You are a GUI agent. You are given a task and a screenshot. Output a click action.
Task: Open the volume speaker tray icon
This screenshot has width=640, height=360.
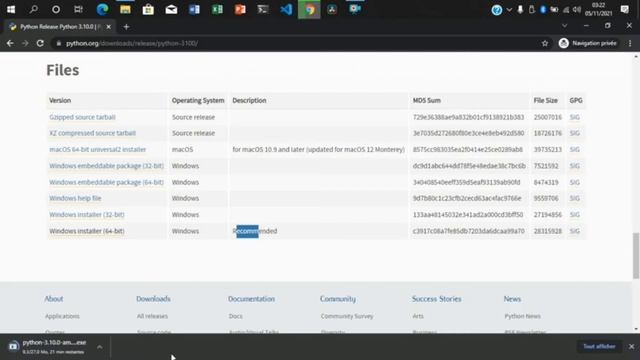coord(577,9)
